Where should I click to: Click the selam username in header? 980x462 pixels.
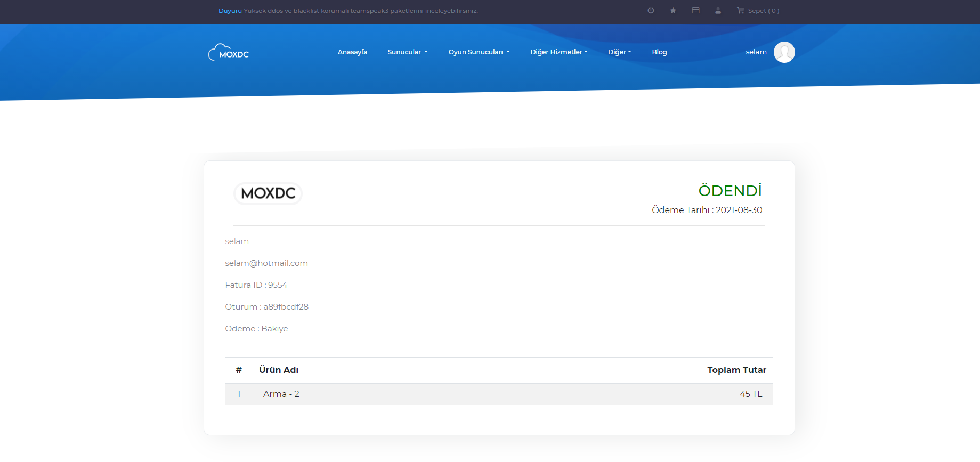[x=756, y=52]
